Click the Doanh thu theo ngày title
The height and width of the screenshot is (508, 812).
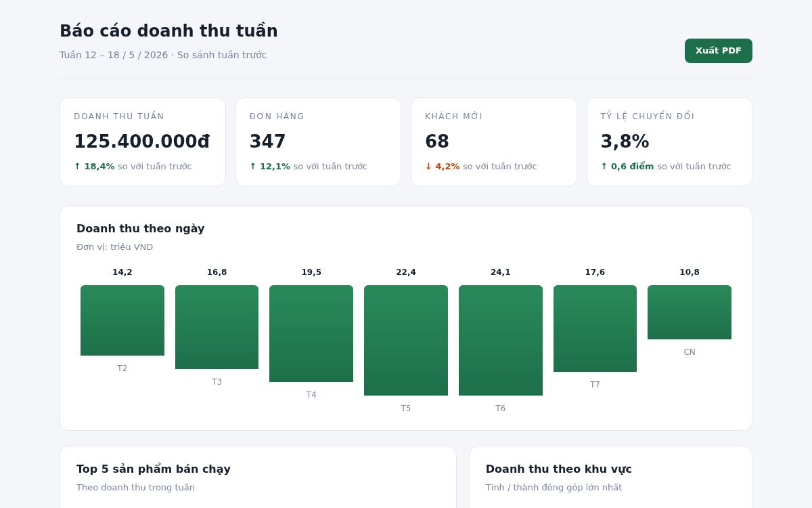140,229
